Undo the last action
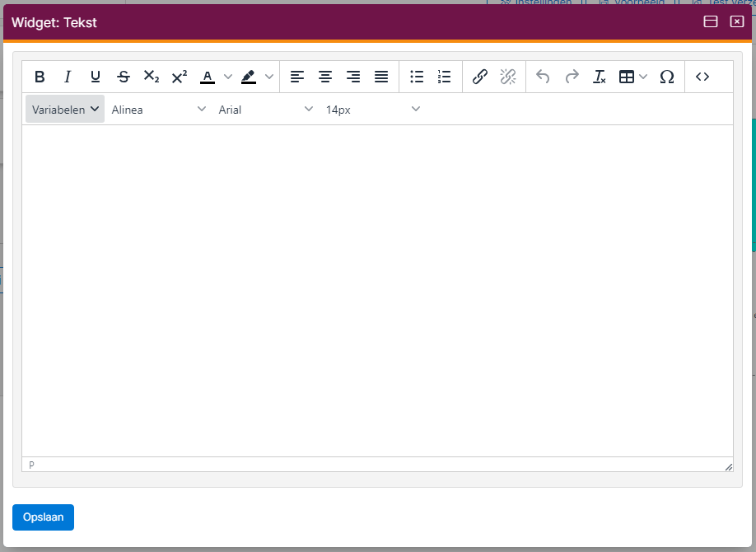 543,77
